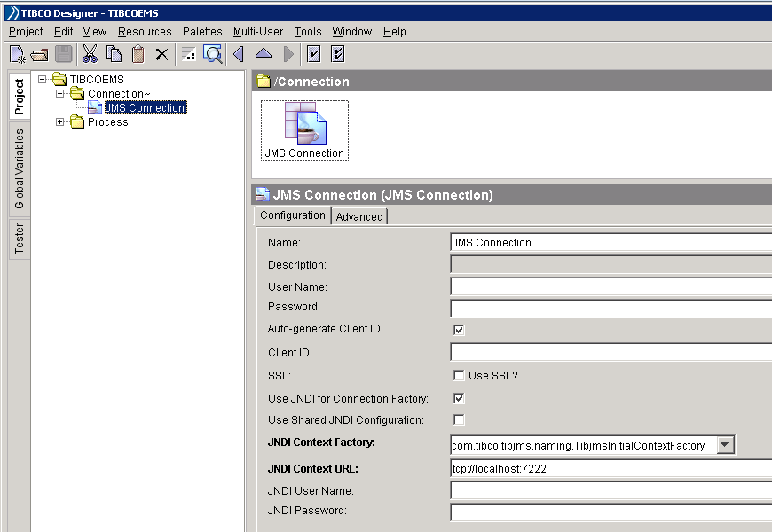
Task: Click icon in JMS Connection configuration header
Action: (263, 195)
